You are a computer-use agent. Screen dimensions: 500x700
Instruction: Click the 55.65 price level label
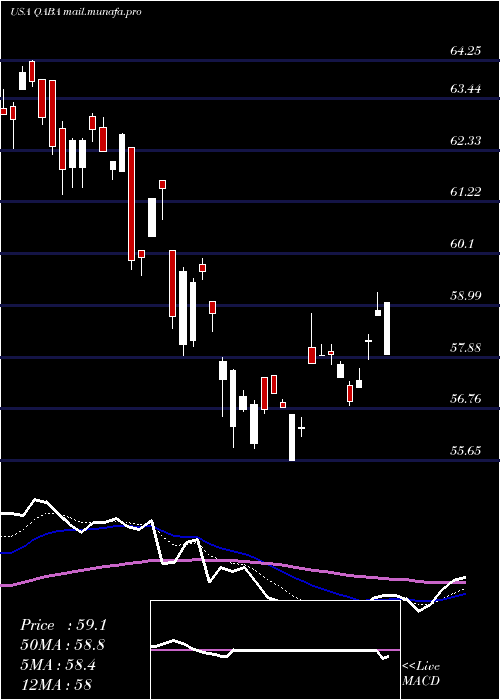click(x=466, y=450)
